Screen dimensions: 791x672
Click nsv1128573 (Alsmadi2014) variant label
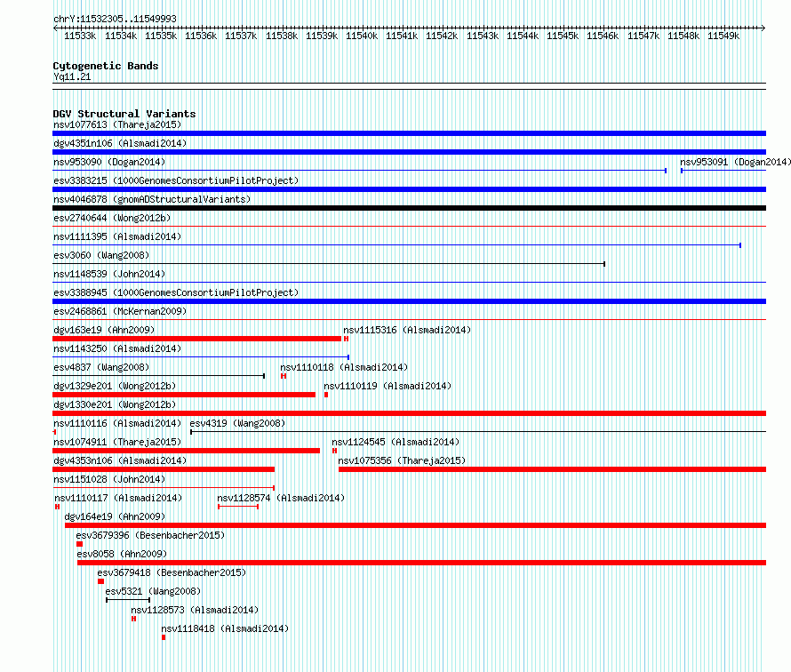pos(195,610)
